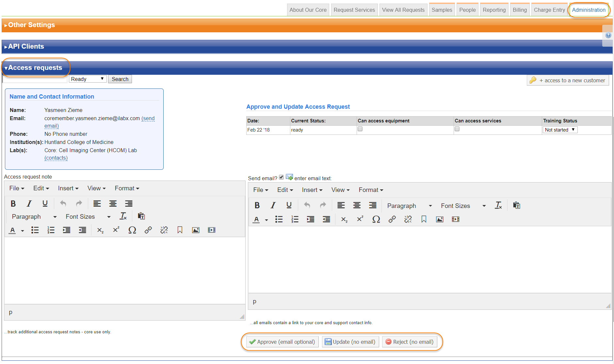Expand the Other Settings section
The image size is (614, 364).
[x=31, y=25]
